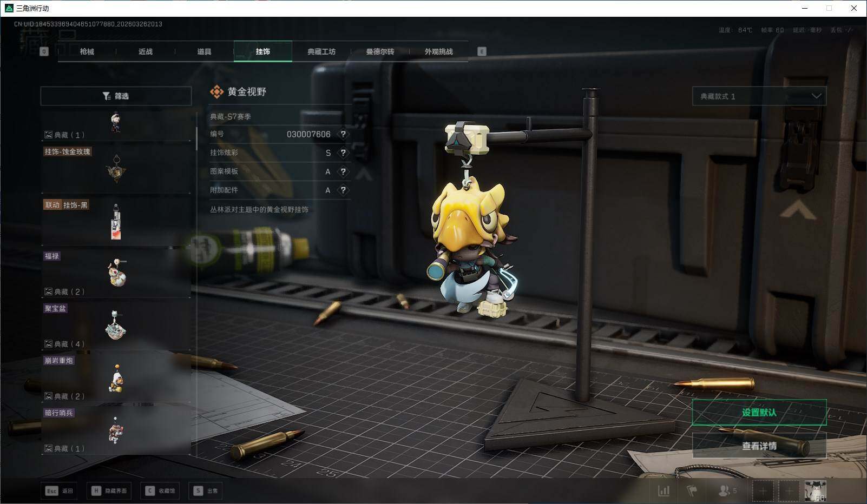The image size is (867, 504).
Task: Click the Esc 返回 button
Action: click(x=59, y=491)
